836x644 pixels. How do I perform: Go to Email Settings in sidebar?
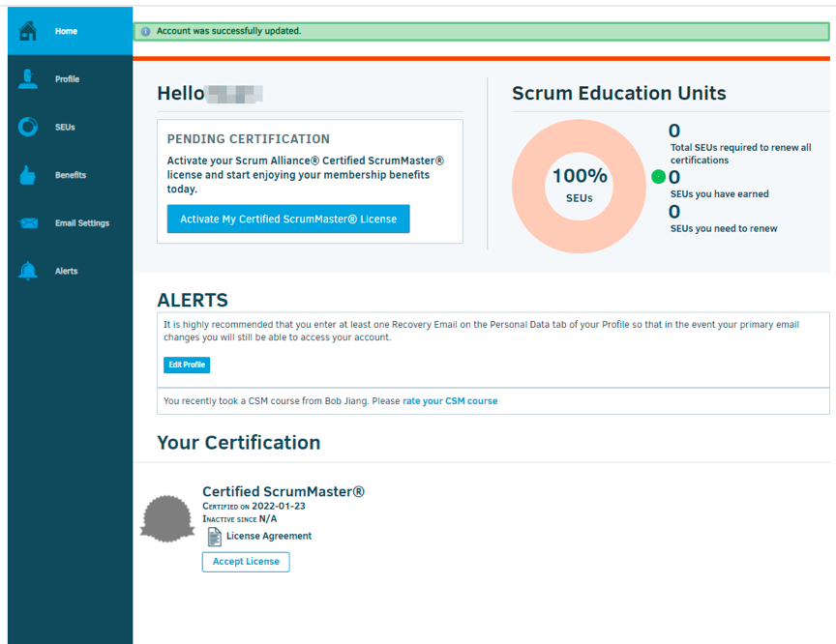coord(82,223)
